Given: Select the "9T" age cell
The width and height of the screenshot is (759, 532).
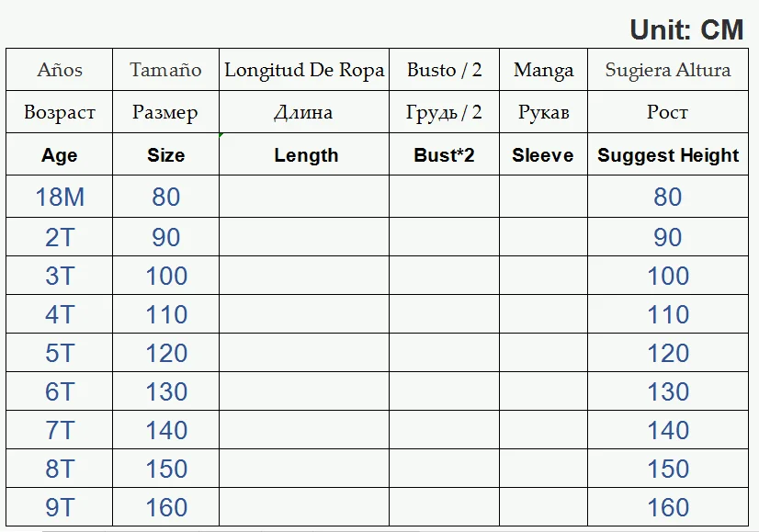Looking at the screenshot, I should (x=60, y=507).
